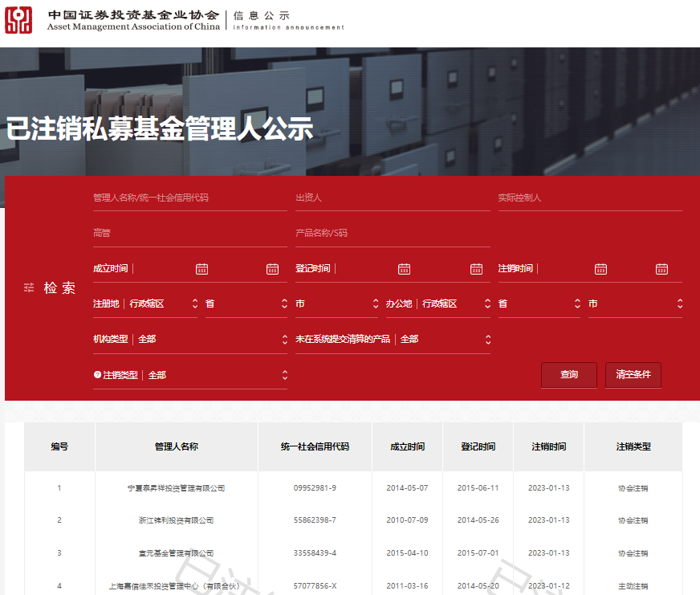Viewport: 700px width, 595px height.
Task: Expand the 机构类型 dropdown showing 全部
Action: pyautogui.click(x=285, y=338)
